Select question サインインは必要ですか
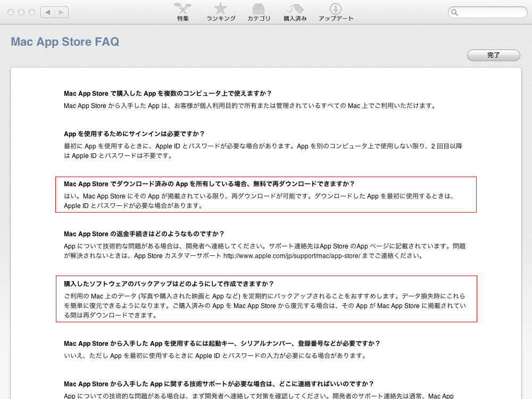Image resolution: width=532 pixels, height=399 pixels. pyautogui.click(x=134, y=134)
